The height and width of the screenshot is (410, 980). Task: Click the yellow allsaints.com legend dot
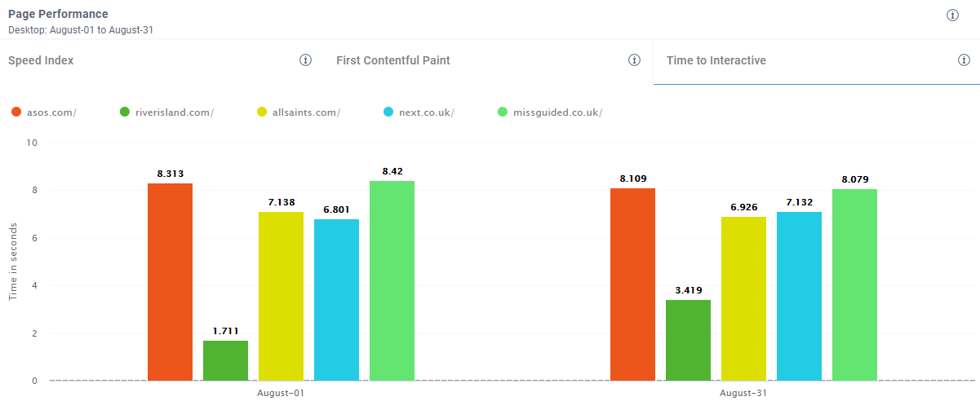coord(262,112)
